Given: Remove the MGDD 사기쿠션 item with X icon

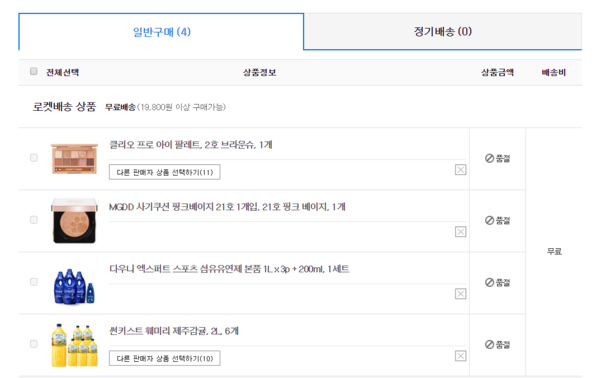Looking at the screenshot, I should click(460, 232).
